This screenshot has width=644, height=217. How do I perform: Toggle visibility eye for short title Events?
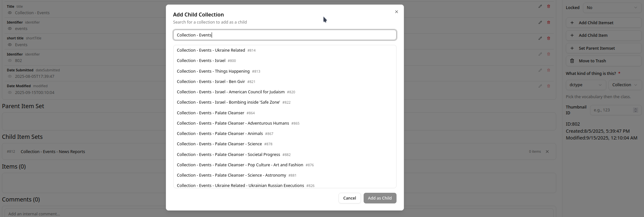click(10, 45)
